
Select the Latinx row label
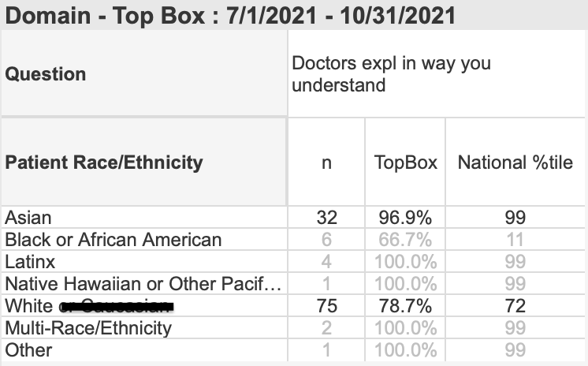(30, 262)
